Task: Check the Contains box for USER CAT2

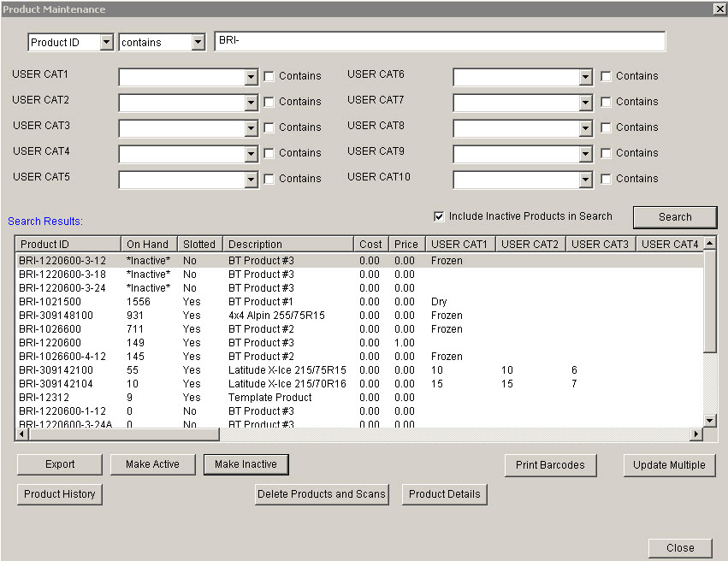Action: (x=269, y=102)
